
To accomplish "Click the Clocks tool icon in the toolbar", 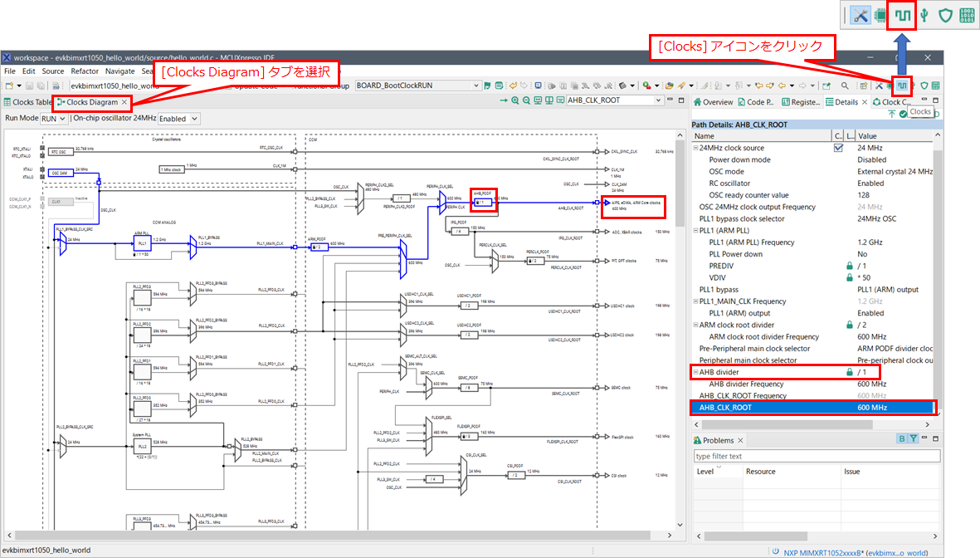I will [902, 86].
